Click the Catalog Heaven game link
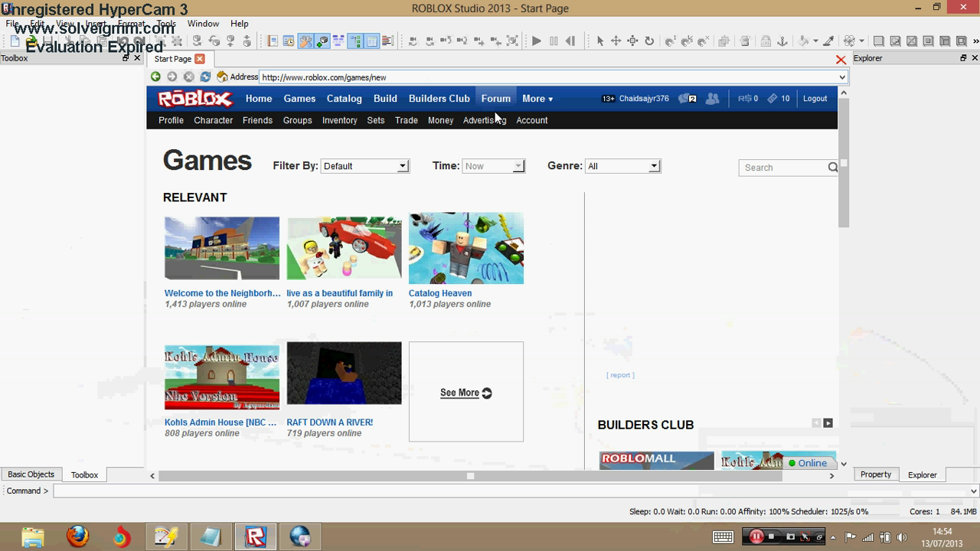The height and width of the screenshot is (551, 980). [x=440, y=293]
